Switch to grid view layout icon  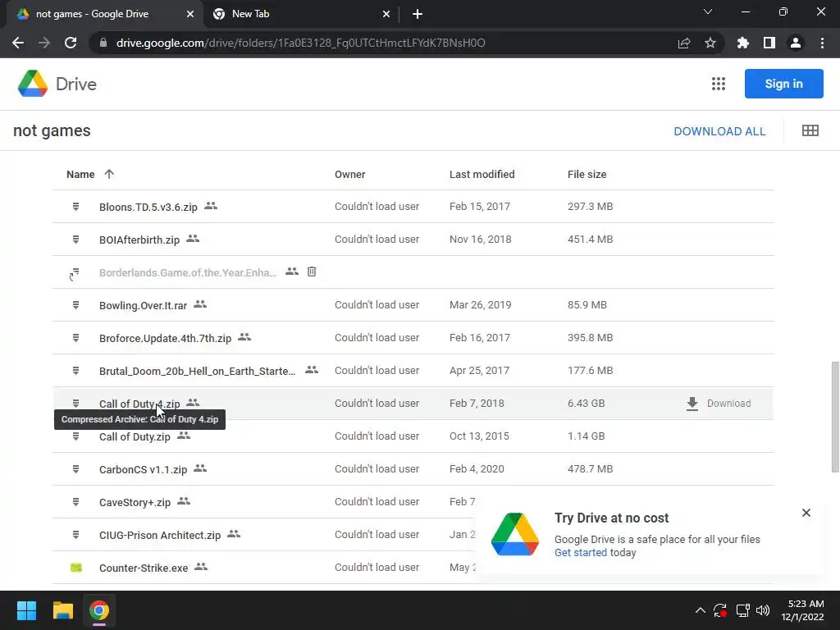810,130
